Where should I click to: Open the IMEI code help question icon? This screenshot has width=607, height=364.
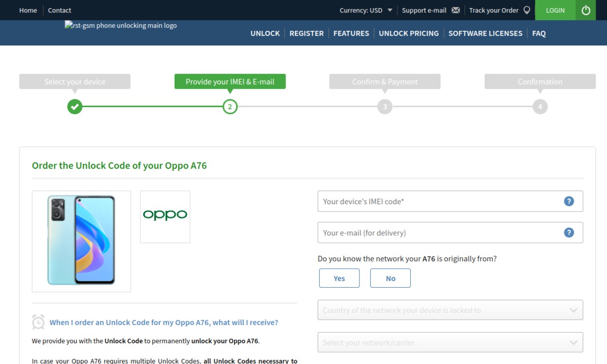click(569, 201)
